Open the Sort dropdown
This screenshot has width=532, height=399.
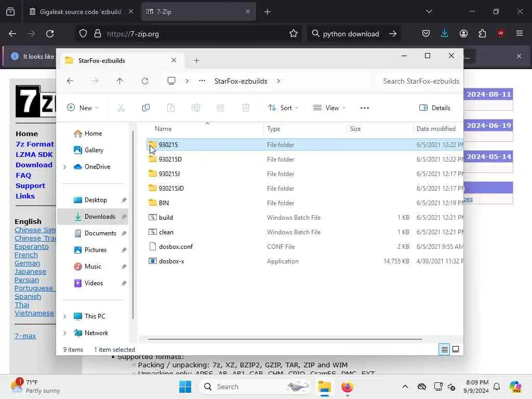point(283,108)
